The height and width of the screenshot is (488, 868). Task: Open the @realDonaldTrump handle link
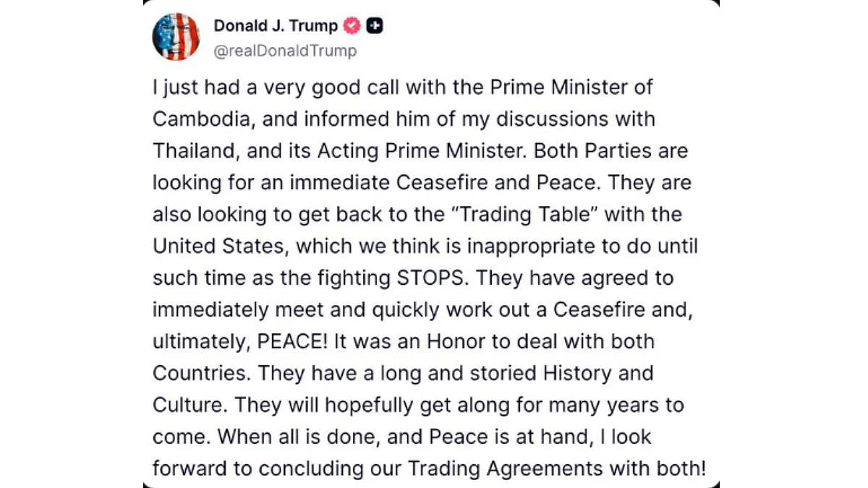coord(285,51)
